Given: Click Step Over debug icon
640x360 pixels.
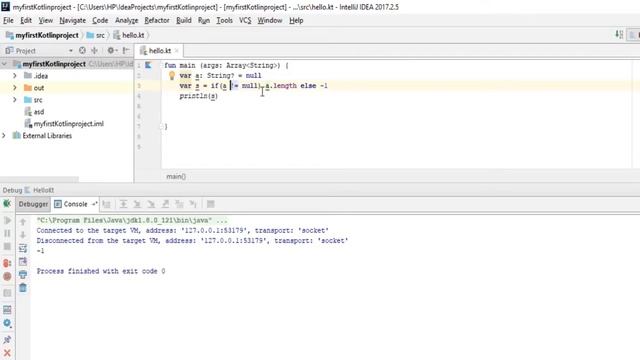Looking at the screenshot, I should tap(123, 204).
